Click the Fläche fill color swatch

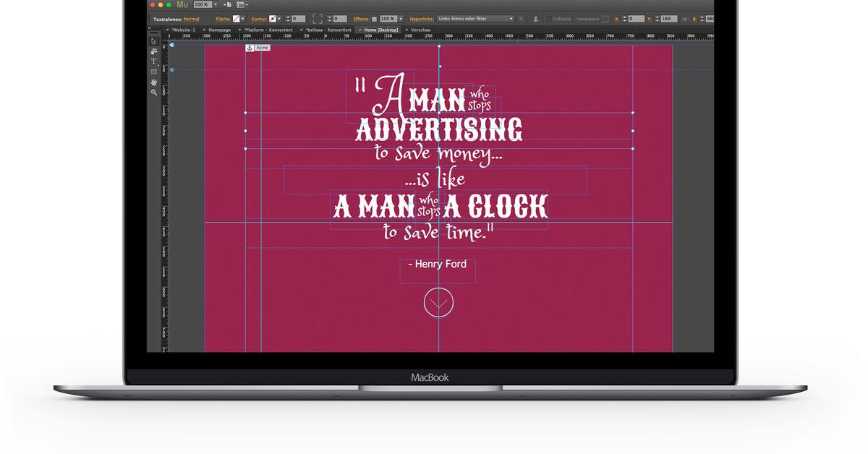[x=236, y=19]
